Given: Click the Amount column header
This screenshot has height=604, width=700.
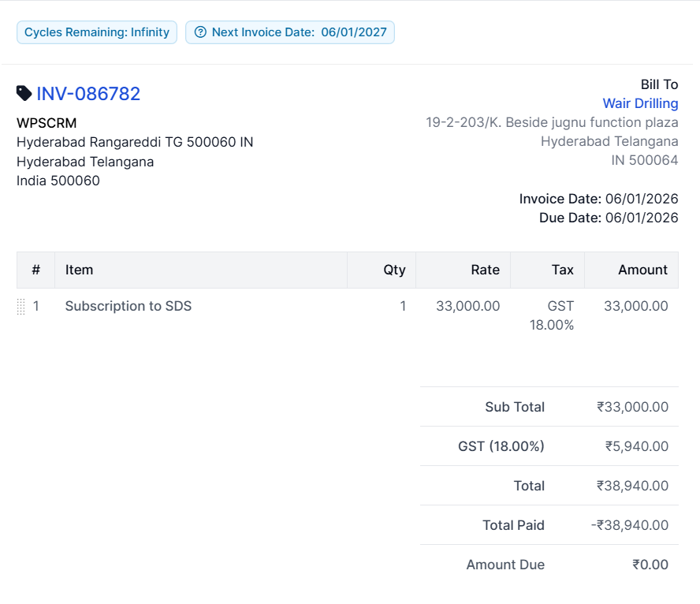Looking at the screenshot, I should [642, 270].
